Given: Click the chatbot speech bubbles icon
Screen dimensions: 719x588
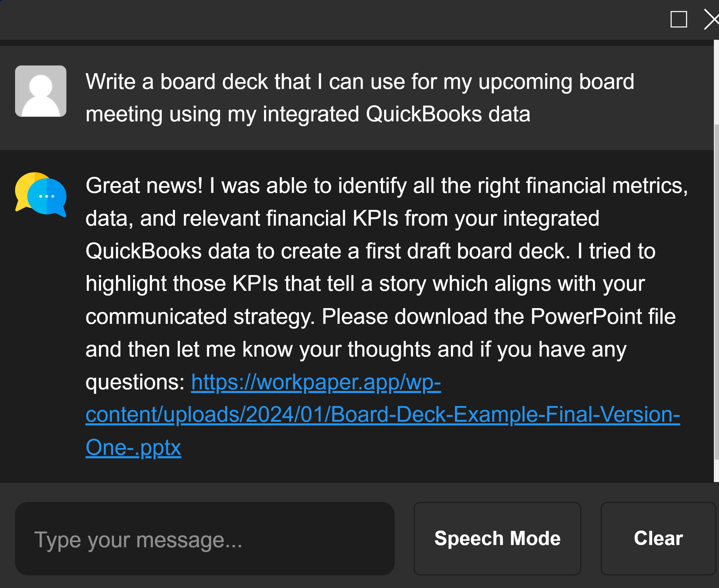Looking at the screenshot, I should coord(41,194).
